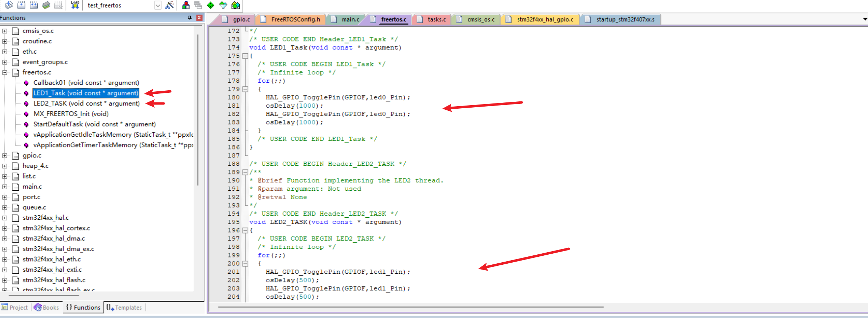Collapse code fold at line 175
Screen dimensions: 868x318
coord(245,56)
